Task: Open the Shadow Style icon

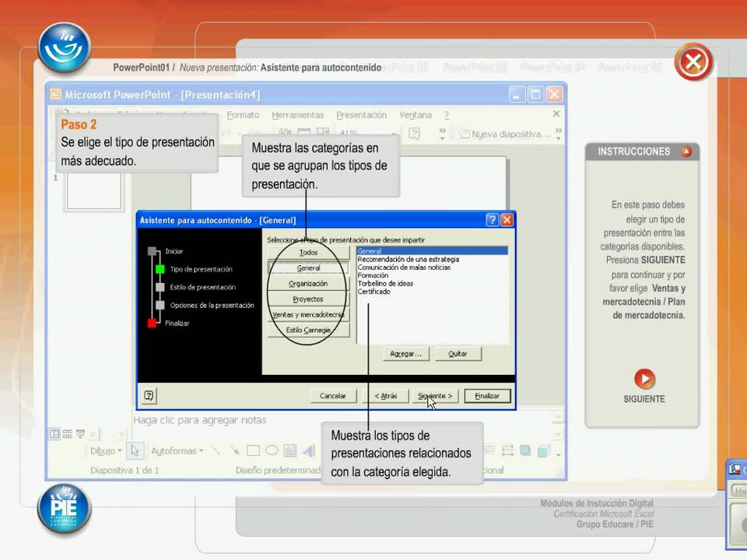Action: coord(525,450)
